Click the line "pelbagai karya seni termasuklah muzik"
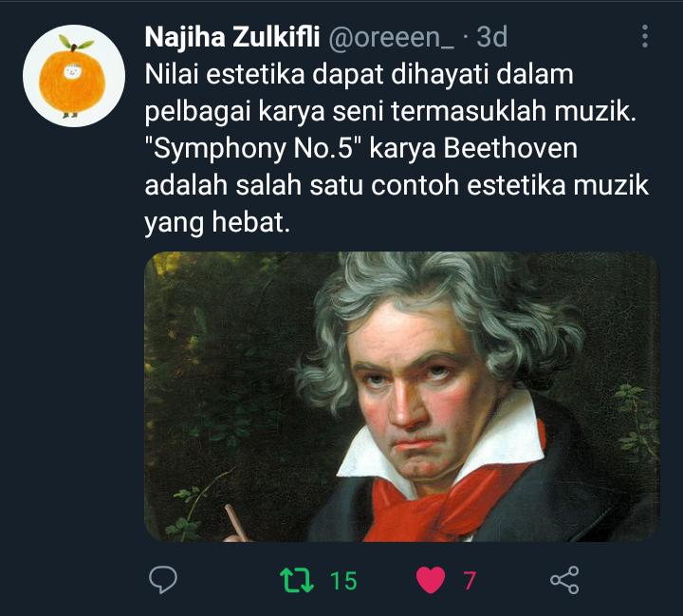 390,112
